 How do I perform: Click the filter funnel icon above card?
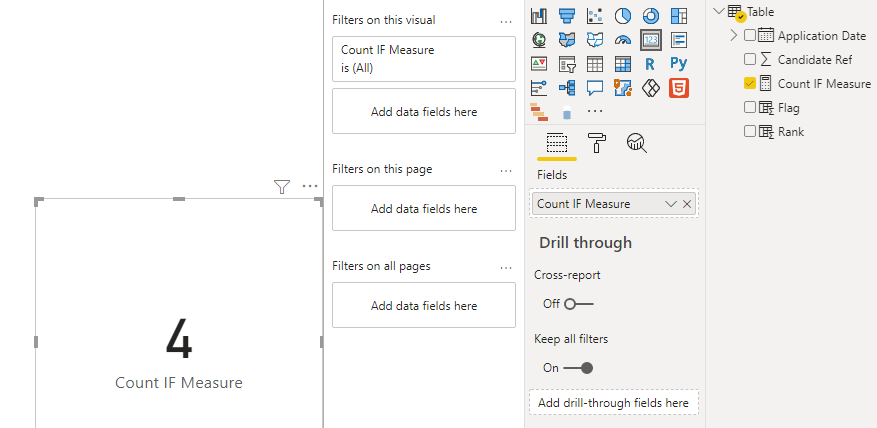(x=282, y=187)
